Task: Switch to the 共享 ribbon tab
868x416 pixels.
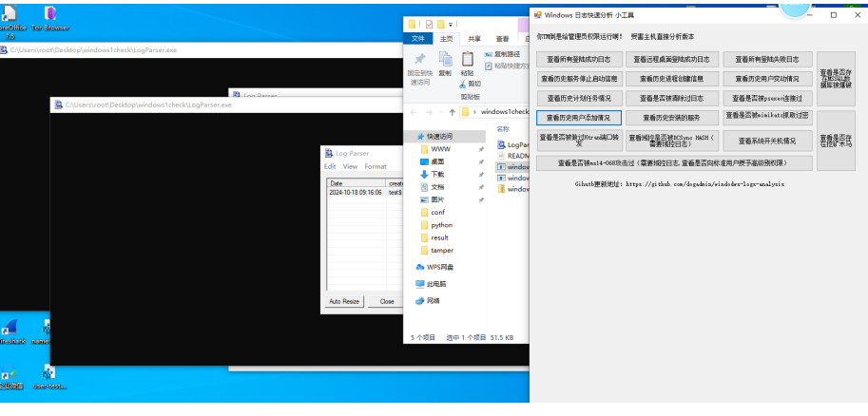Action: (474, 39)
